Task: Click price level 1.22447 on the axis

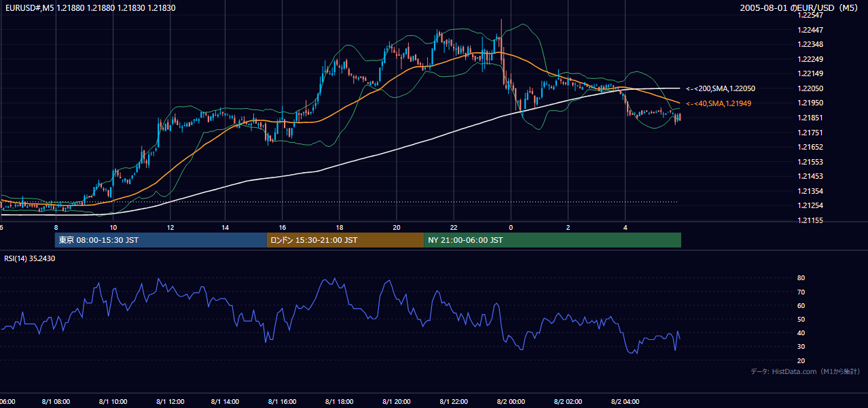Action: 811,30
